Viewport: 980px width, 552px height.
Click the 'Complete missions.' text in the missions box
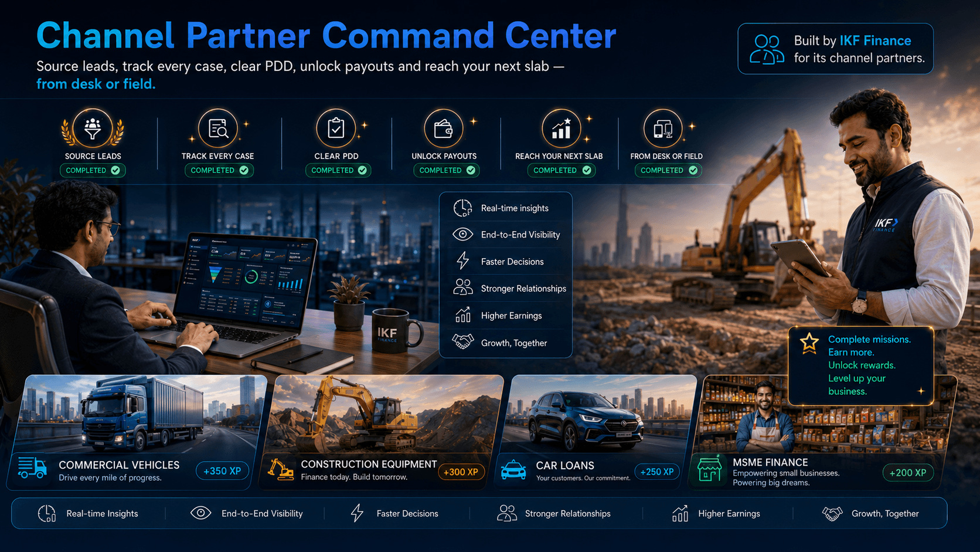point(869,340)
